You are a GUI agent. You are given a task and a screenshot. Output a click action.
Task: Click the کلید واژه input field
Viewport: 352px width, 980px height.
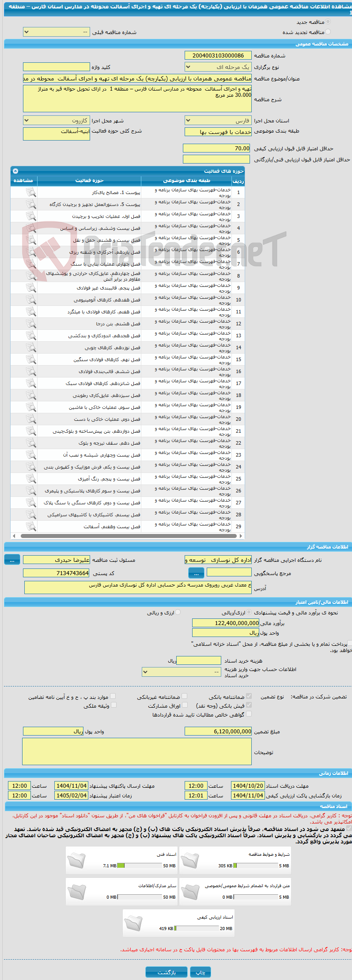[56, 67]
